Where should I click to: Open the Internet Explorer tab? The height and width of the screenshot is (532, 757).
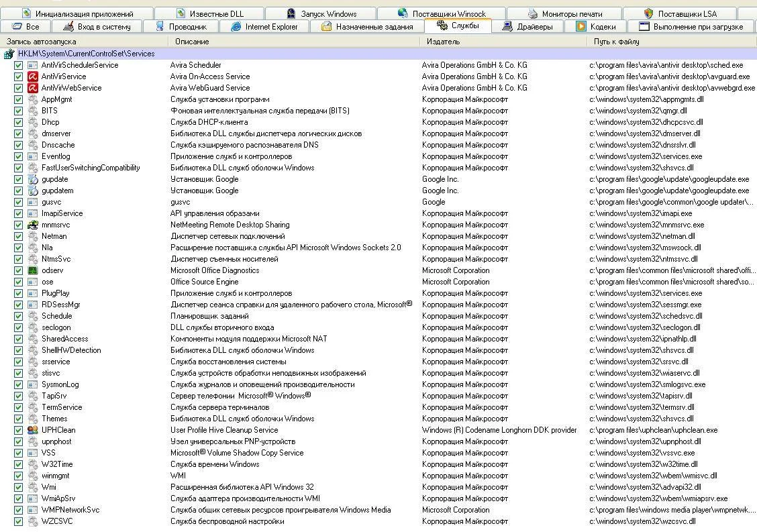point(264,27)
